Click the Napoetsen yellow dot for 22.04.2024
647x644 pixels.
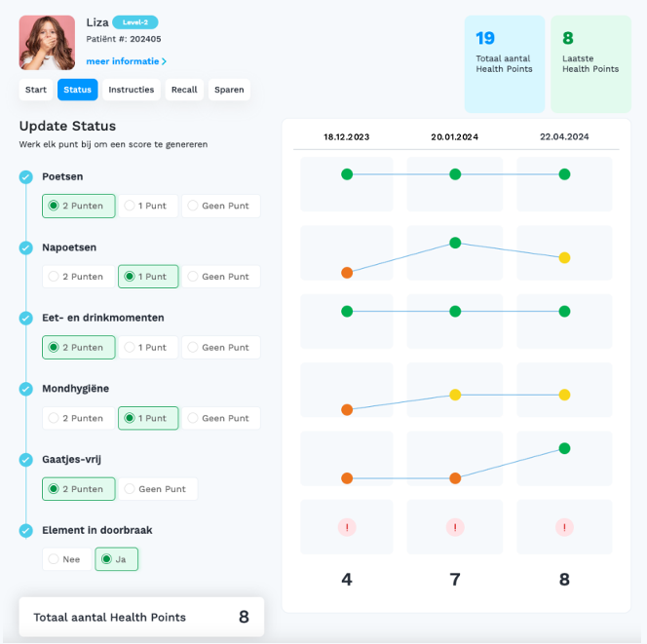pyautogui.click(x=564, y=258)
